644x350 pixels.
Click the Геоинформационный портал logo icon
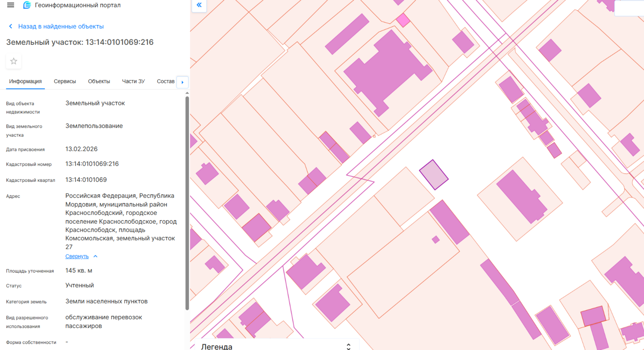(27, 5)
